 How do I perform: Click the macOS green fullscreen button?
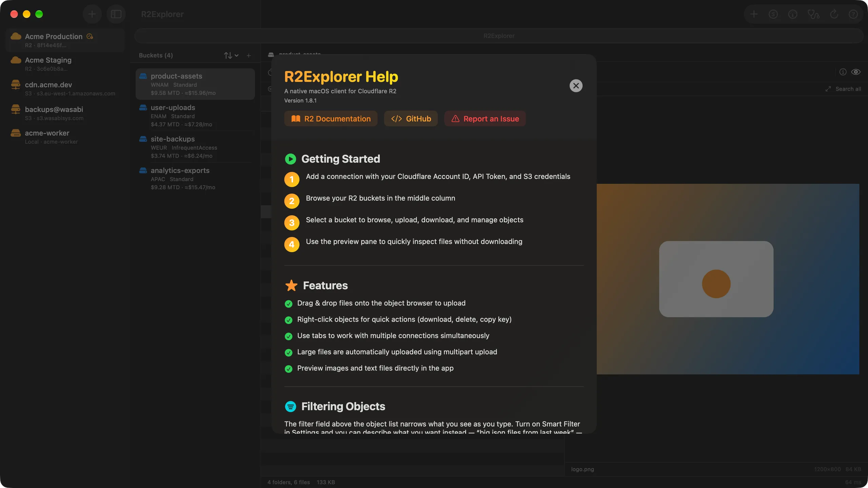tap(39, 14)
